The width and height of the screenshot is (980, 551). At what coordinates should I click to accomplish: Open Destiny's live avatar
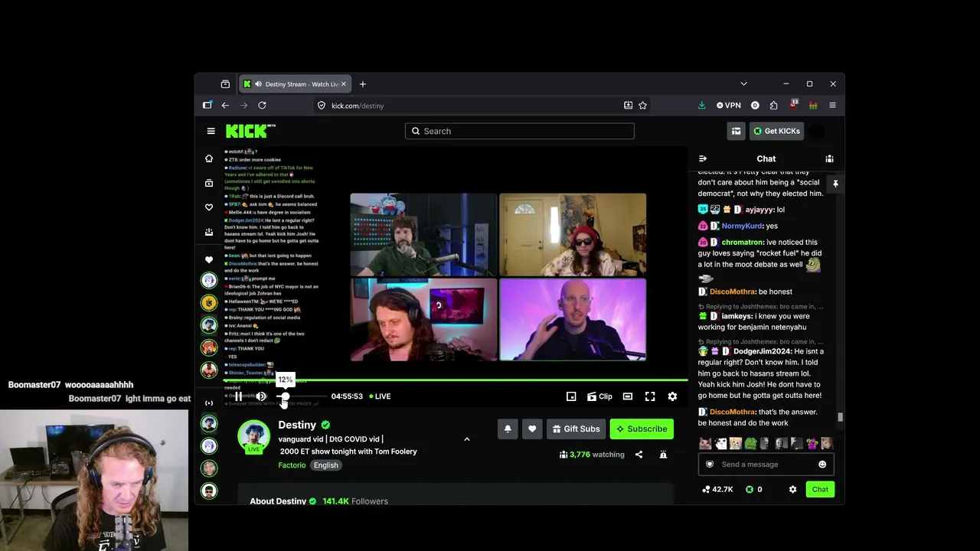coord(253,436)
